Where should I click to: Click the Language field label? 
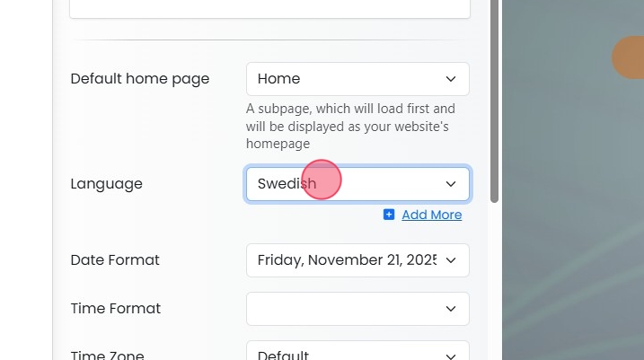click(107, 184)
